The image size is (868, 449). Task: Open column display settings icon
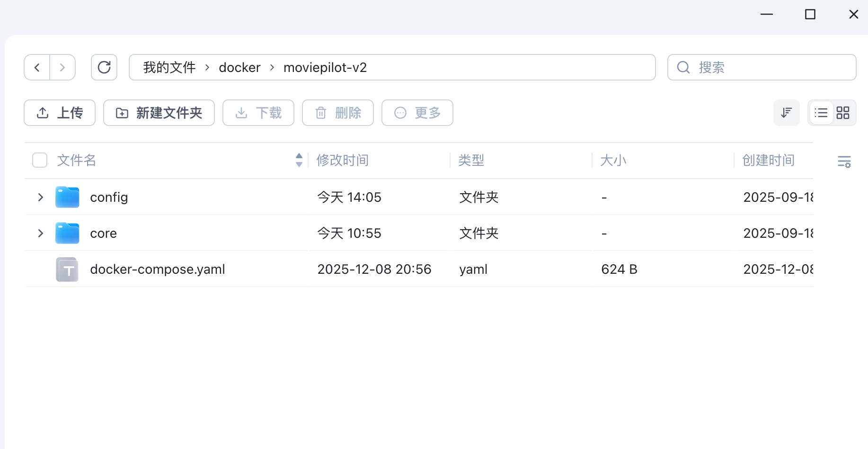pos(844,162)
